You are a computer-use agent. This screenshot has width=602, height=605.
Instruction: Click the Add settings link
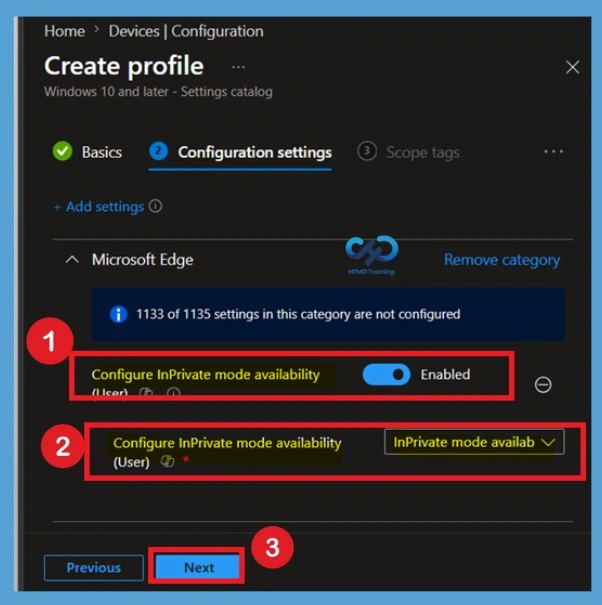(99, 207)
